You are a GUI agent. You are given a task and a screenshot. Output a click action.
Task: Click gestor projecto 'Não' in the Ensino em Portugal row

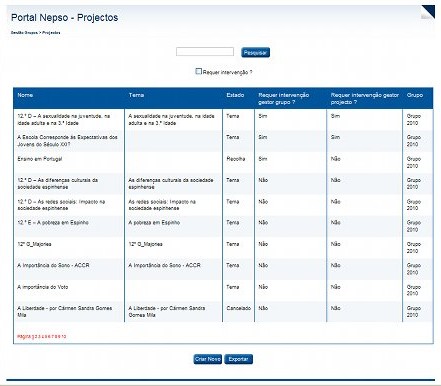point(336,159)
